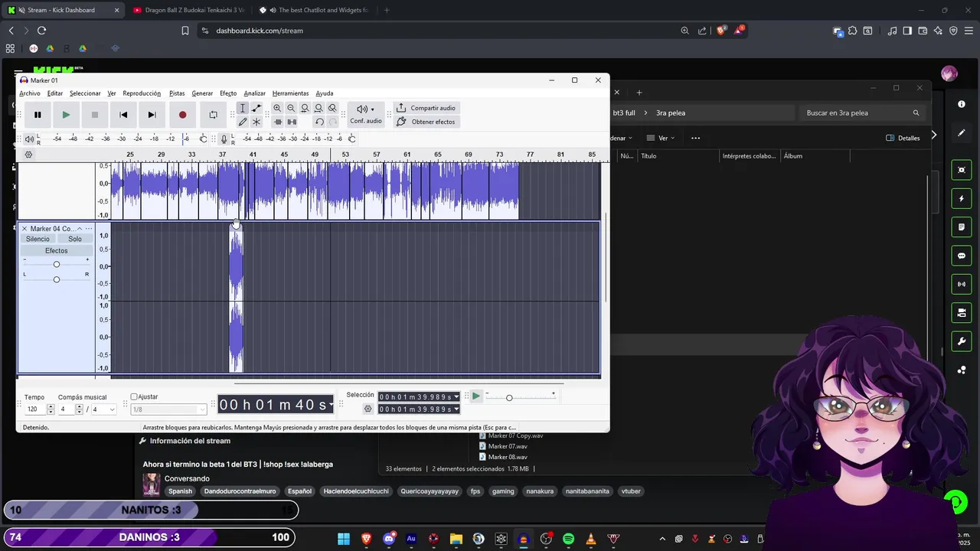The image size is (980, 551).
Task: Click the Stop transport button
Action: [94, 115]
